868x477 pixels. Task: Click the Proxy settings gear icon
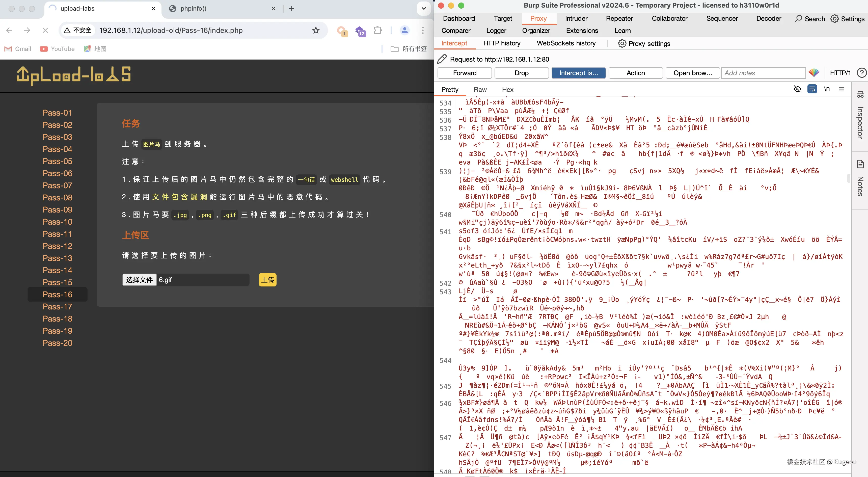coord(622,43)
